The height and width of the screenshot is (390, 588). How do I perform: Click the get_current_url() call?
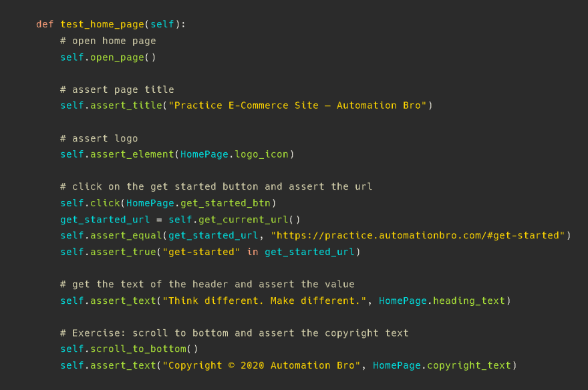click(x=249, y=220)
